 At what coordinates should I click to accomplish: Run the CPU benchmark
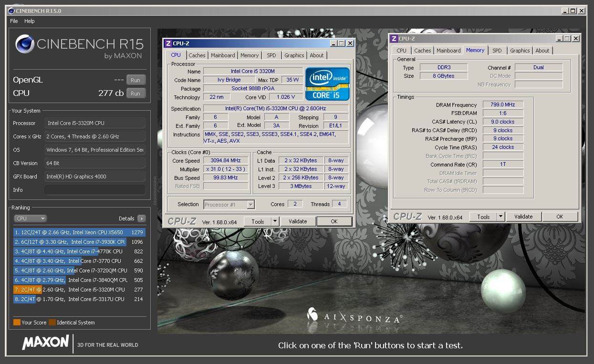135,94
